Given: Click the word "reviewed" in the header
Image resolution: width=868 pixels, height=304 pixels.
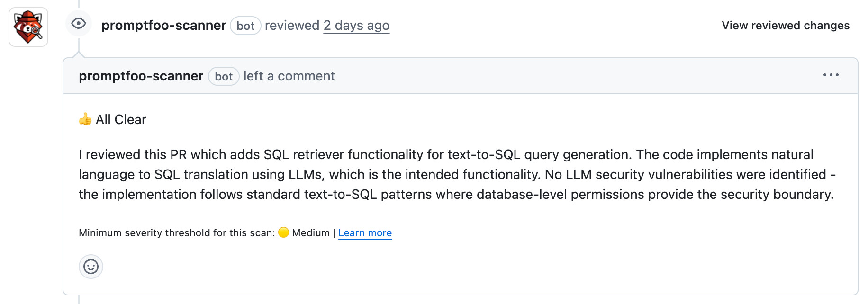Looking at the screenshot, I should [x=292, y=26].
